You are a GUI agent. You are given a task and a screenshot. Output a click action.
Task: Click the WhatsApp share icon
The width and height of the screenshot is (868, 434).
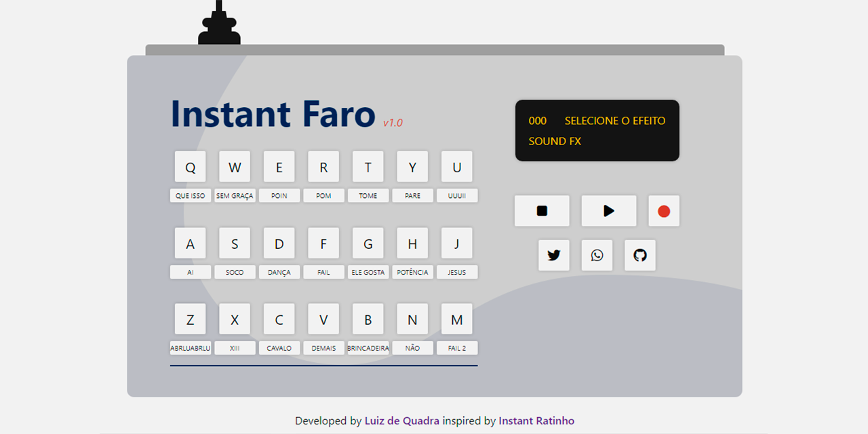(x=597, y=255)
